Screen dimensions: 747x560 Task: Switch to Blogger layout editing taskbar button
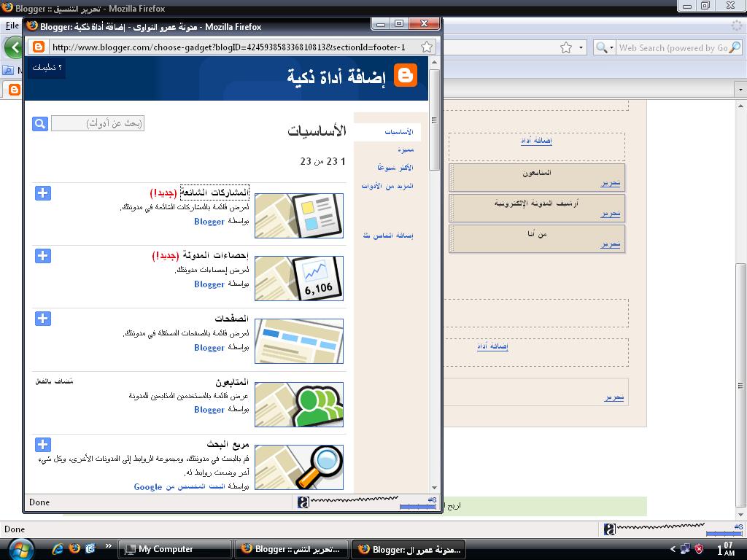point(292,549)
